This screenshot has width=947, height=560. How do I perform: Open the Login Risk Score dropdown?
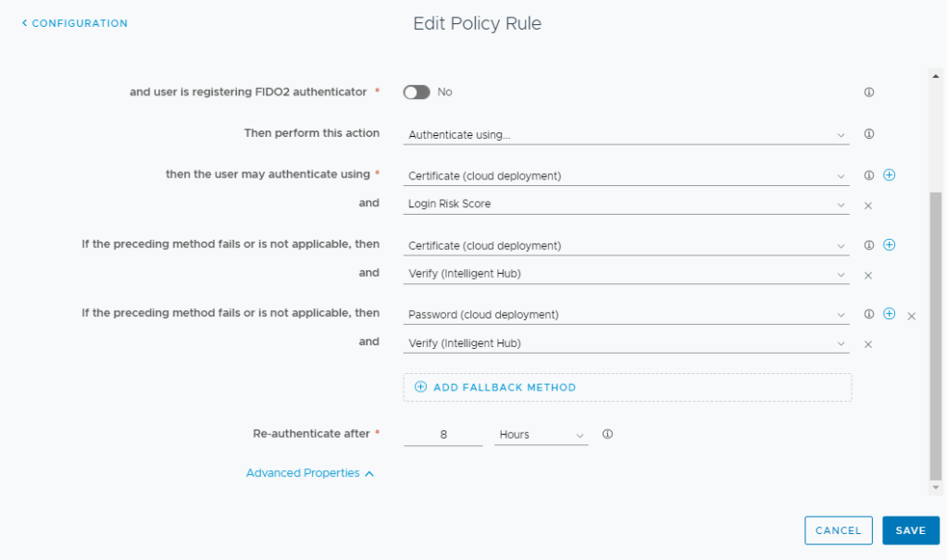tap(627, 205)
